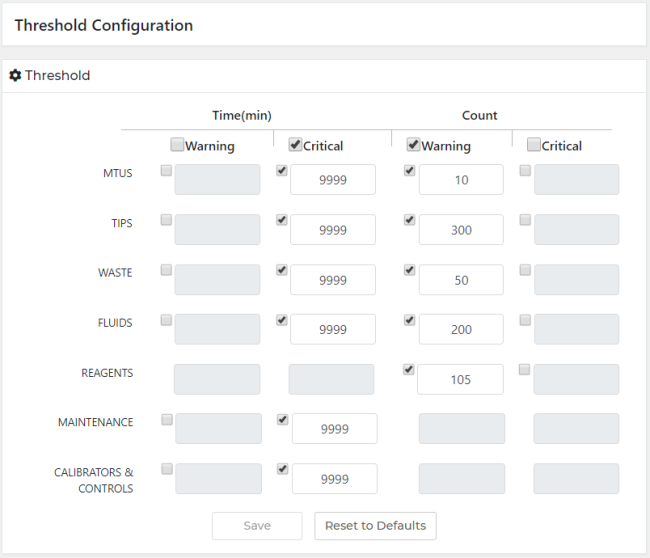The height and width of the screenshot is (558, 650).
Task: Enable MAINTENANCE time warning checkbox
Action: (166, 419)
